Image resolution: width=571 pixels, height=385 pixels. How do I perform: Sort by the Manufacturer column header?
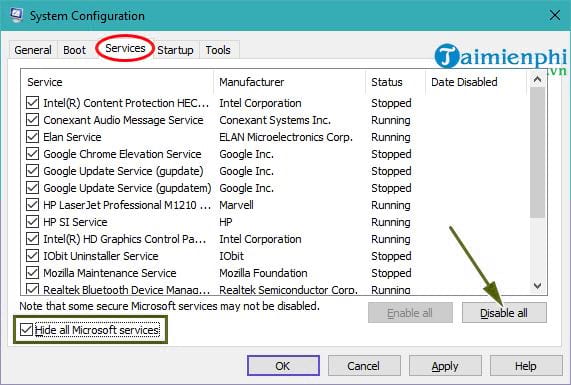(290, 82)
